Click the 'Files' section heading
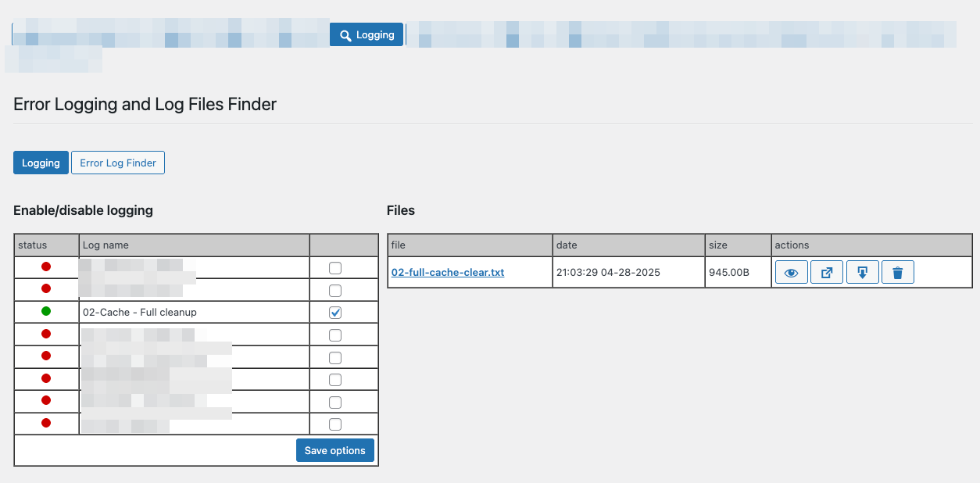The height and width of the screenshot is (483, 980). point(401,210)
